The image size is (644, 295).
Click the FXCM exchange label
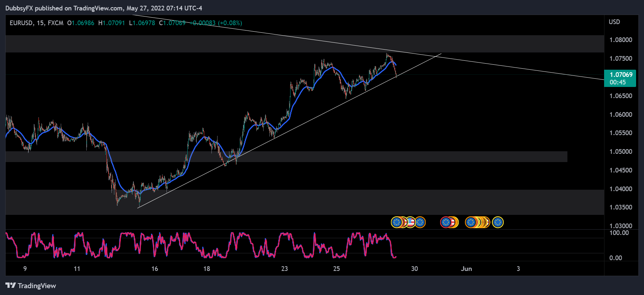(x=55, y=23)
